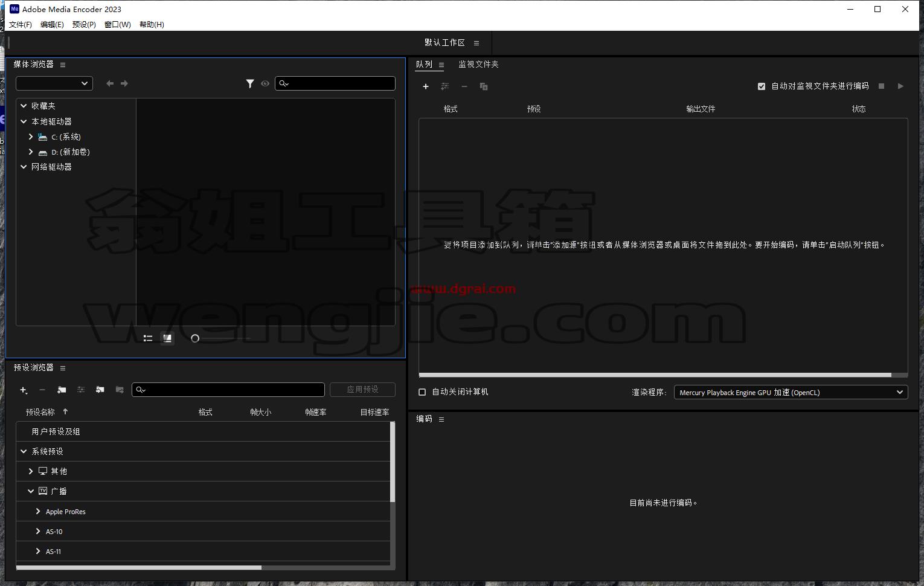The width and height of the screenshot is (924, 586).
Task: Open the 文件(F) menu
Action: (x=21, y=25)
